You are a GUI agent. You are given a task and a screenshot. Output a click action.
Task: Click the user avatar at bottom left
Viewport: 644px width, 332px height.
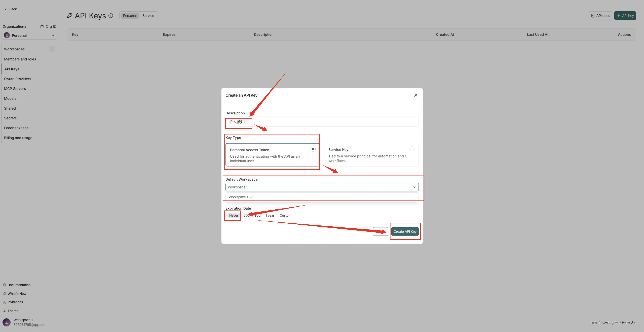[7, 322]
